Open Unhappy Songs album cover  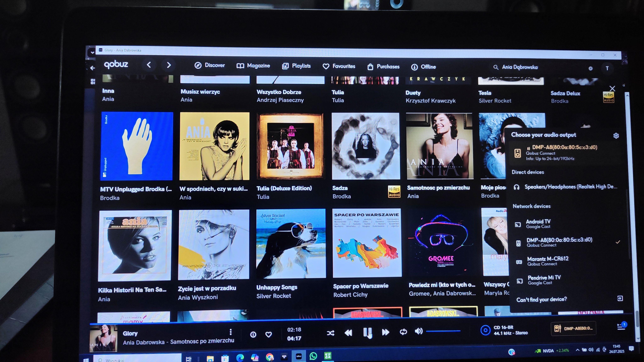(x=291, y=243)
